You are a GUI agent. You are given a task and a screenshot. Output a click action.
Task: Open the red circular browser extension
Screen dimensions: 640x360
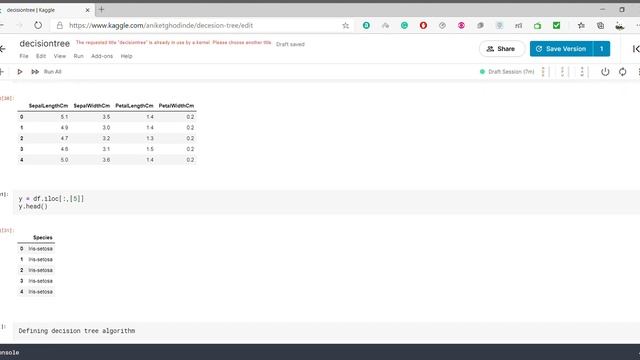pos(423,25)
